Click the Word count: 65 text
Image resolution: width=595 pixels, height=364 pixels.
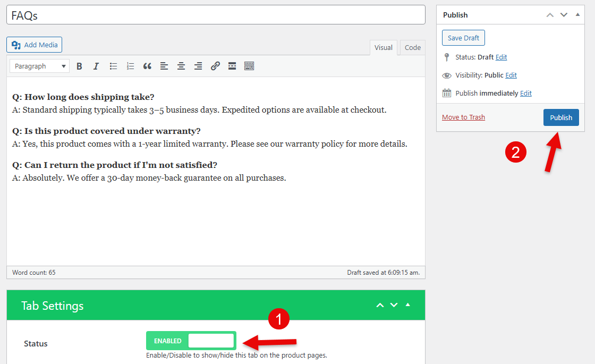point(34,273)
